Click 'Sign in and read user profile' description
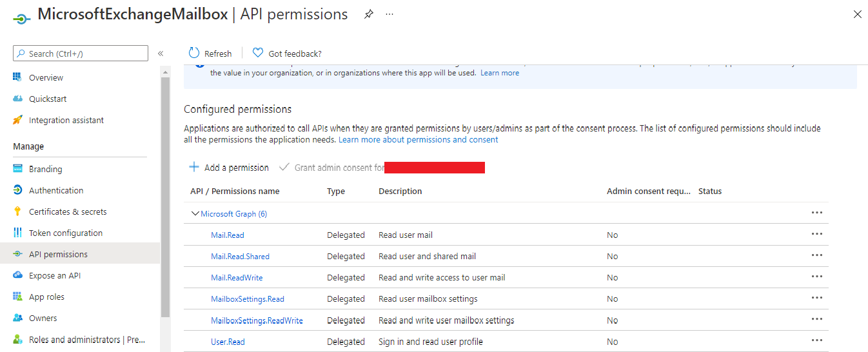The height and width of the screenshot is (352, 868). click(x=431, y=341)
